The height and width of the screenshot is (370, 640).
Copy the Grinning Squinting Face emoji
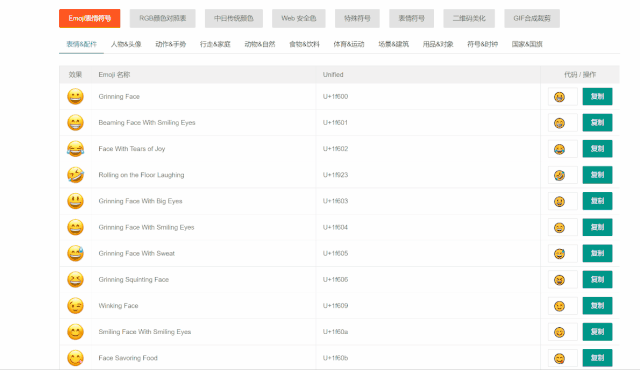pos(597,279)
